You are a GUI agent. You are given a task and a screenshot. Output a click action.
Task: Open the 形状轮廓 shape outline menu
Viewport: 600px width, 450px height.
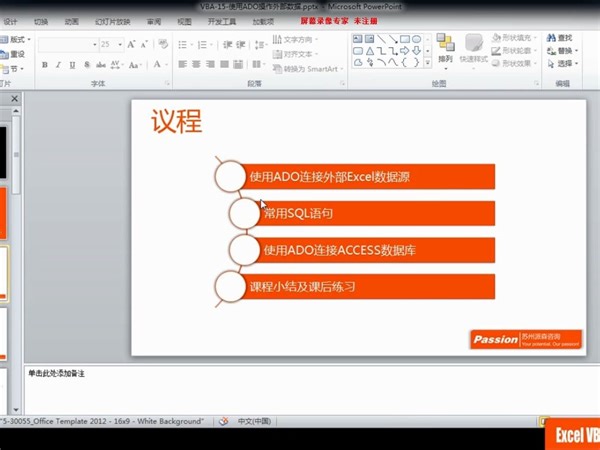[x=514, y=51]
